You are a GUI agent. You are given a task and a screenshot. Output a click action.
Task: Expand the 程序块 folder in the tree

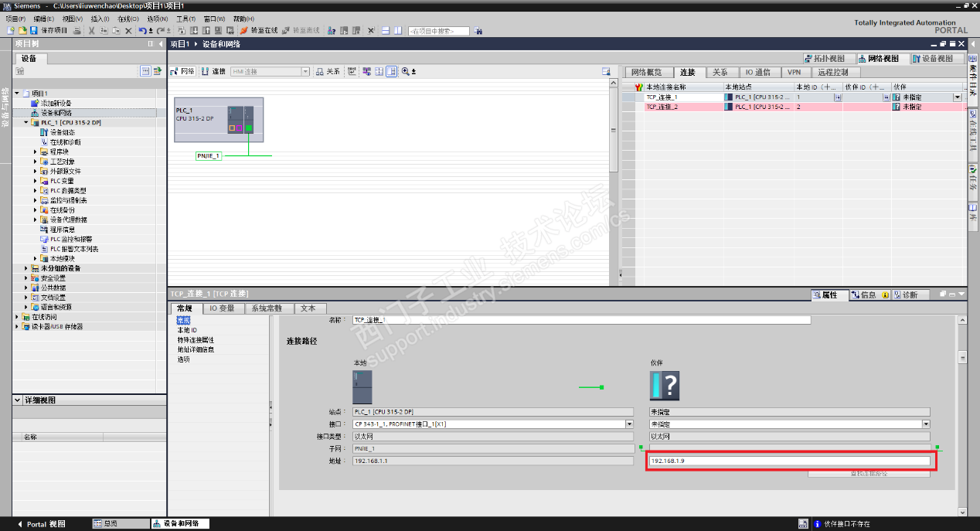36,151
